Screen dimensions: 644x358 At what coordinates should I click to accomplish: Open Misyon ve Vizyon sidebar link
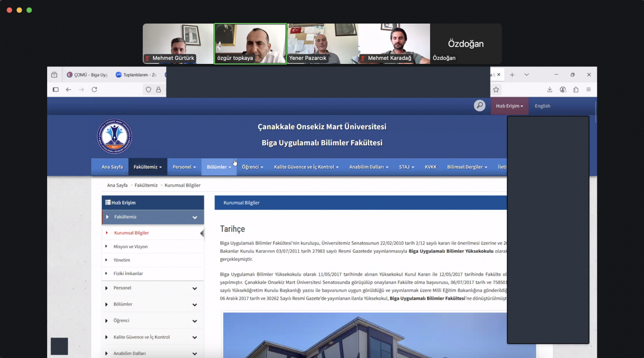point(131,247)
